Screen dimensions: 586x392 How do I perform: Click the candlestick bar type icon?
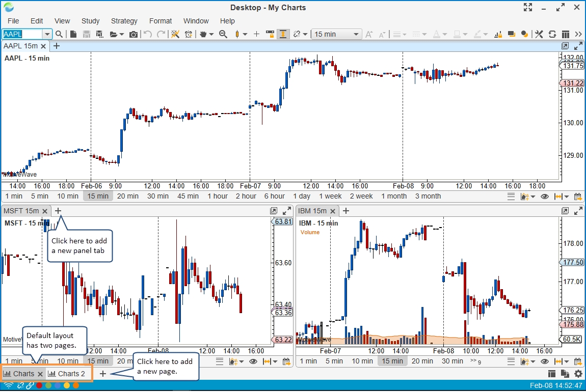point(237,34)
